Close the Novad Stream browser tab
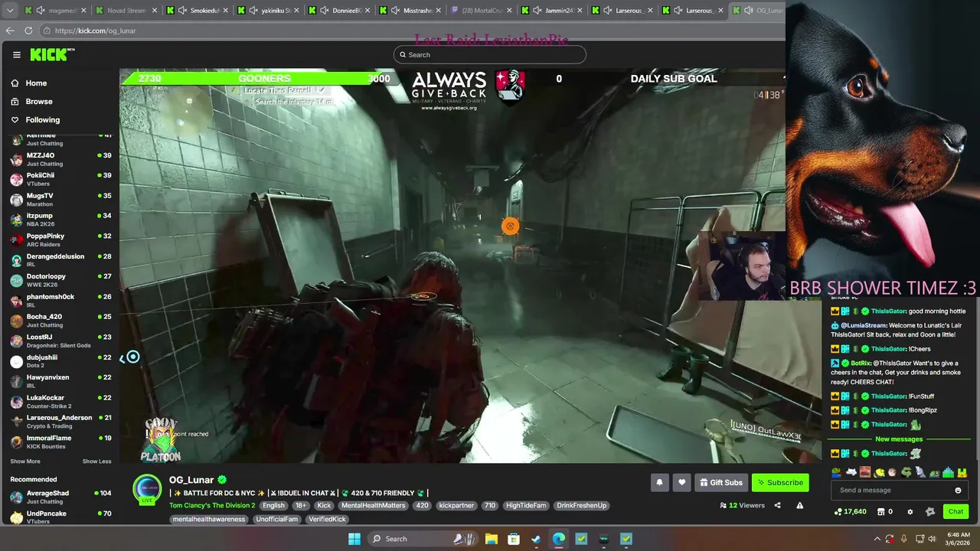The height and width of the screenshot is (551, 980). pos(155,11)
